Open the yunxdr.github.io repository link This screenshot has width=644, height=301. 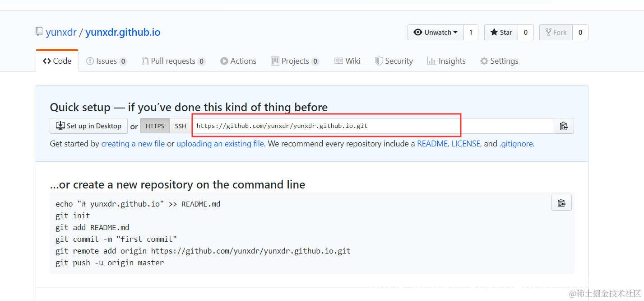123,33
